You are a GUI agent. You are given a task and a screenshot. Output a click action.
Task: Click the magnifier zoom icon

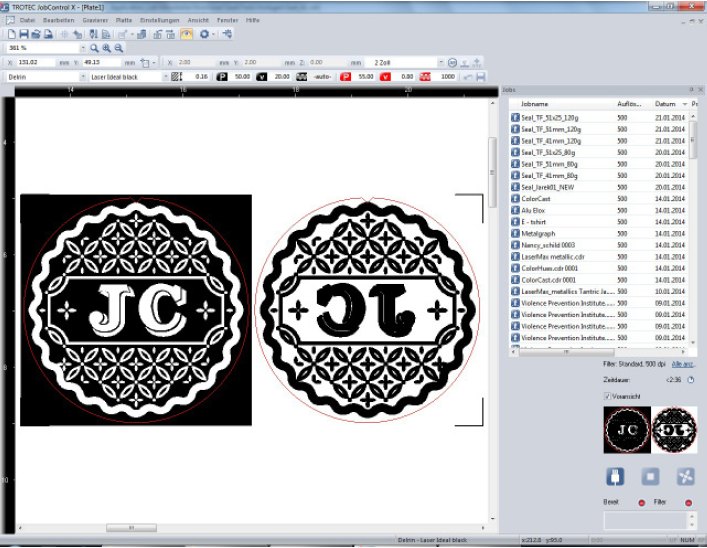95,48
